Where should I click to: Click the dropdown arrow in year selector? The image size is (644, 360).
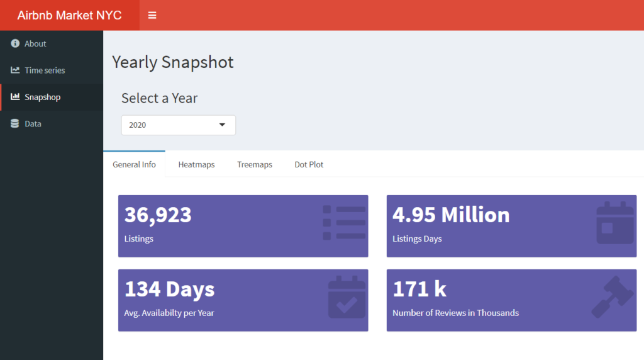[x=222, y=125]
